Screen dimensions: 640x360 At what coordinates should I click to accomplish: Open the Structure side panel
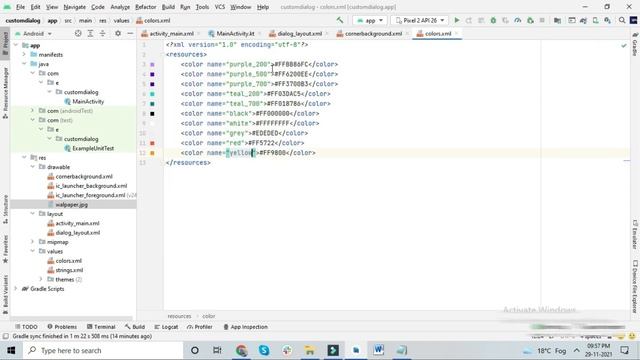click(x=5, y=209)
